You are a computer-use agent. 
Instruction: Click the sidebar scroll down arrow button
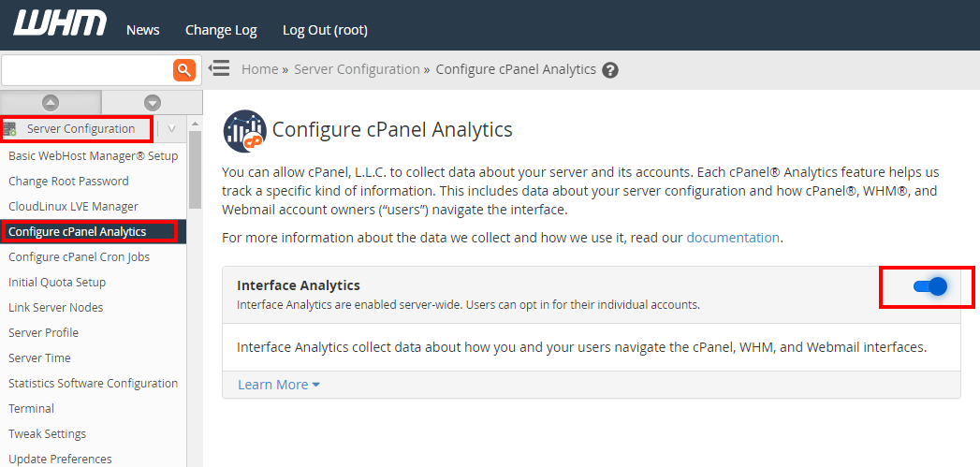pyautogui.click(x=153, y=103)
